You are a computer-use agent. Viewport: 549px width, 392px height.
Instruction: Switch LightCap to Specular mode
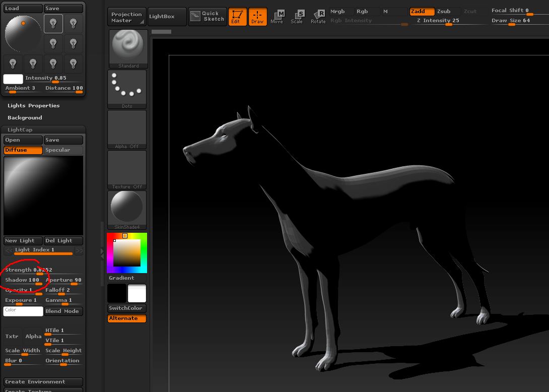click(63, 150)
